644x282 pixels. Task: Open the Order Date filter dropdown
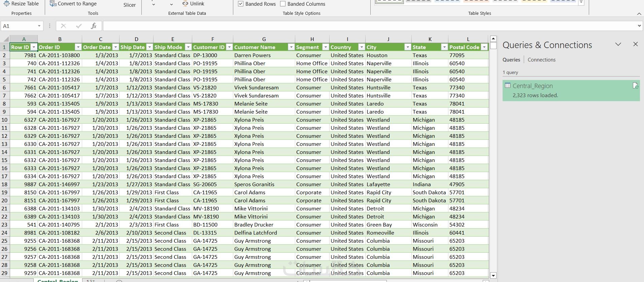pos(115,47)
